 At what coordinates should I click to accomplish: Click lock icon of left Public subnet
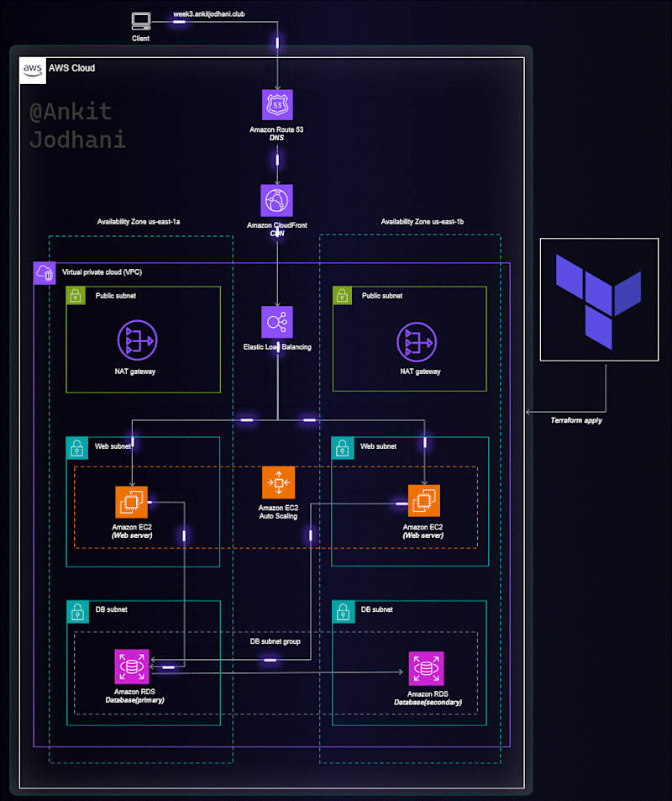[76, 296]
